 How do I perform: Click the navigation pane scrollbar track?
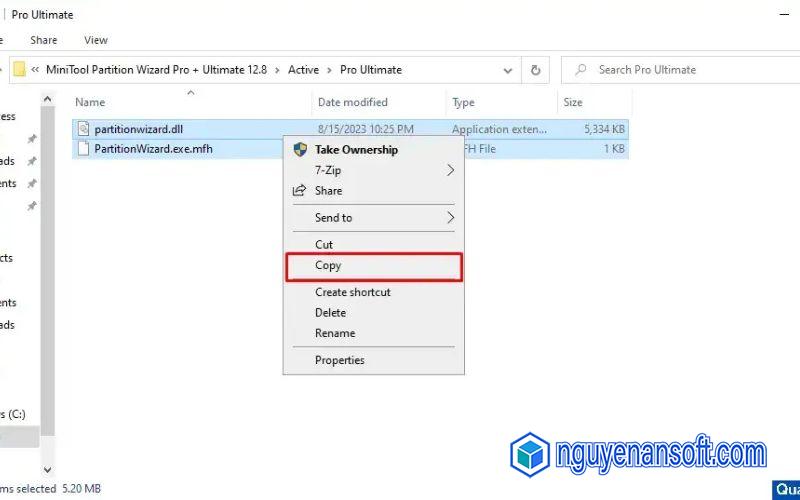47,281
